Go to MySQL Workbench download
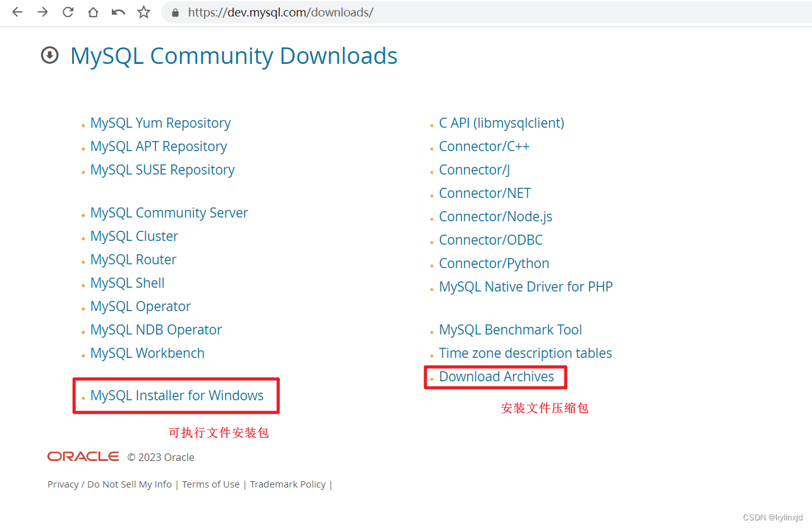 147,353
